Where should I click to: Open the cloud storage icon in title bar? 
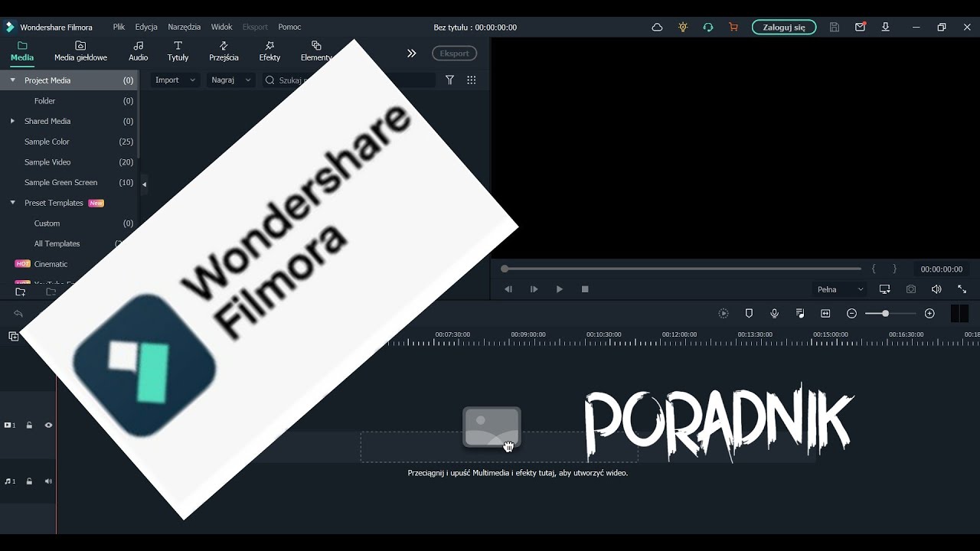pyautogui.click(x=657, y=27)
